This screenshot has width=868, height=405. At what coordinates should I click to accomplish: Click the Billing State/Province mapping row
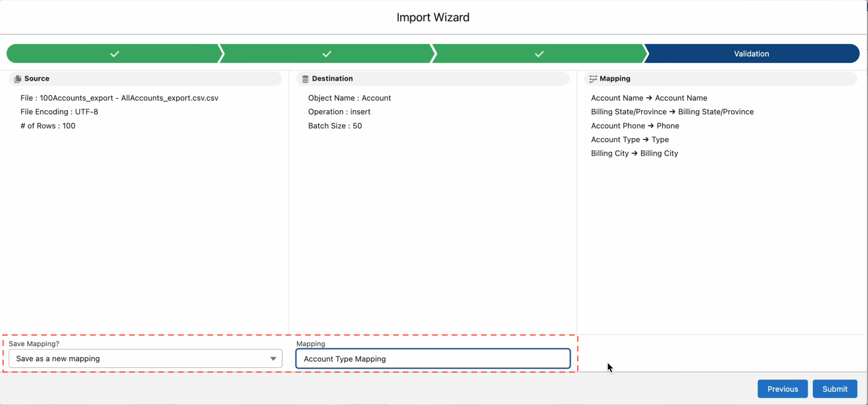coord(672,112)
